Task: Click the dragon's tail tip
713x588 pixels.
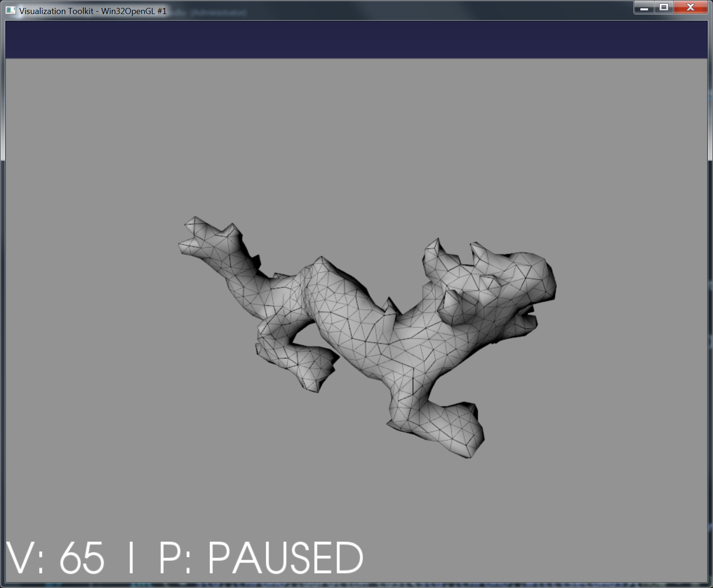Action: 193,234
